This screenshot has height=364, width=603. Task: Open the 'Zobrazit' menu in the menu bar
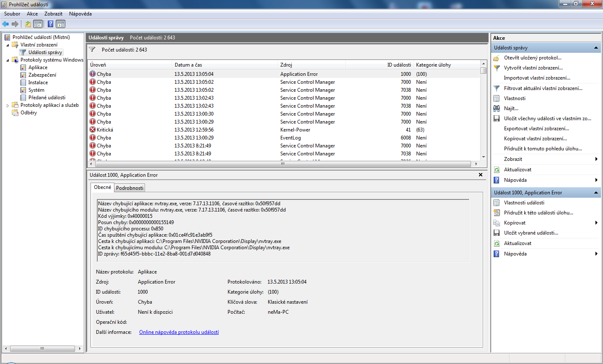[53, 14]
